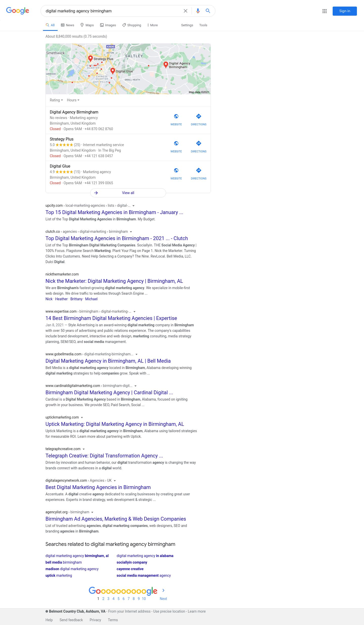Open 14 Best Birmingham Digital Marketing Agencies Expertise link

(x=111, y=318)
